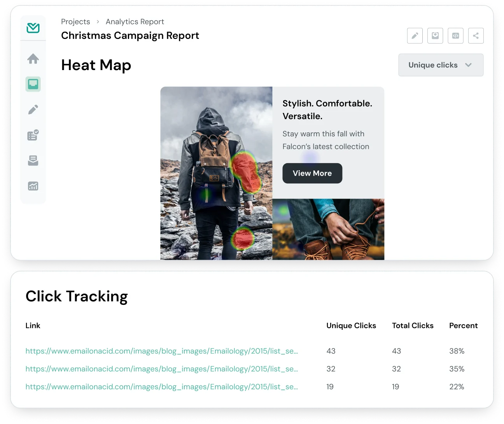Go to Home via the sidebar house icon

point(33,59)
